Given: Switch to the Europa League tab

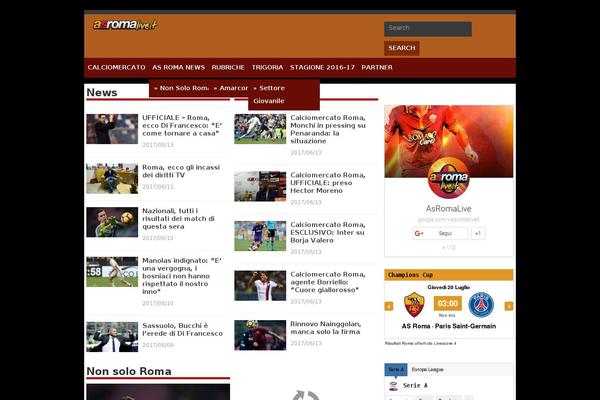Looking at the screenshot, I should pyautogui.click(x=427, y=370).
